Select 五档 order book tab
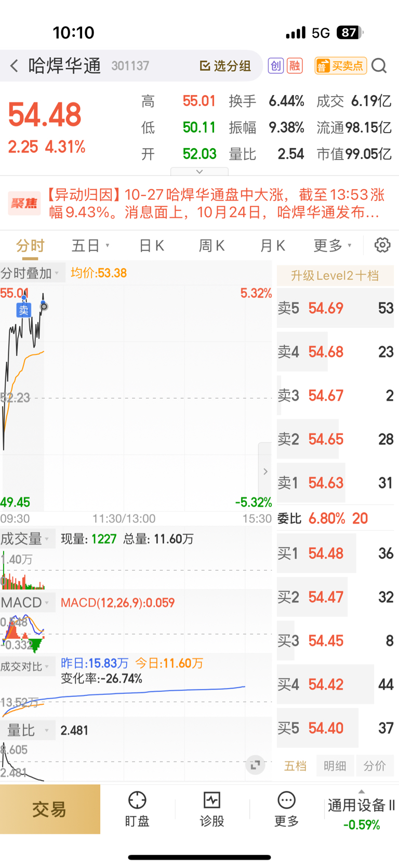The image size is (399, 868). coord(295,766)
